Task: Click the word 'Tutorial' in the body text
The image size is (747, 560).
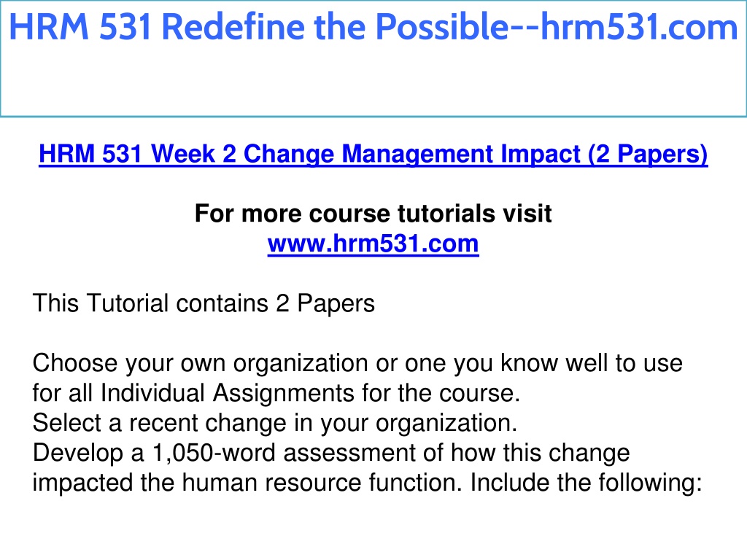Action: (x=127, y=303)
